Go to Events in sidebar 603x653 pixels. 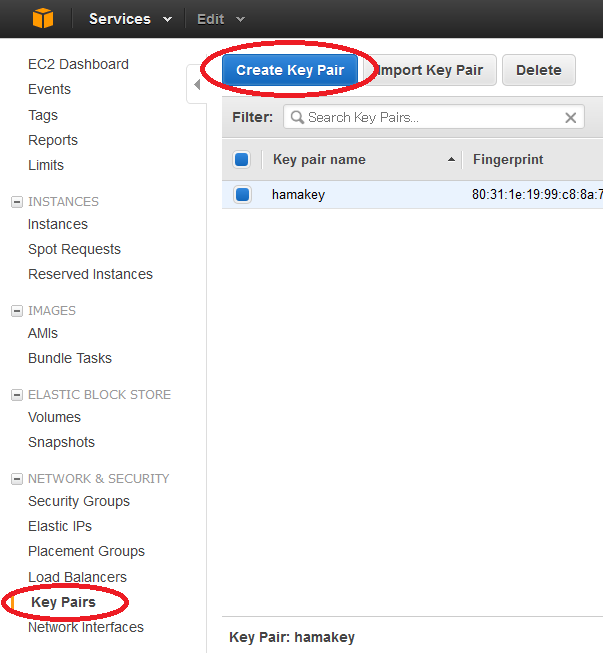click(x=49, y=89)
